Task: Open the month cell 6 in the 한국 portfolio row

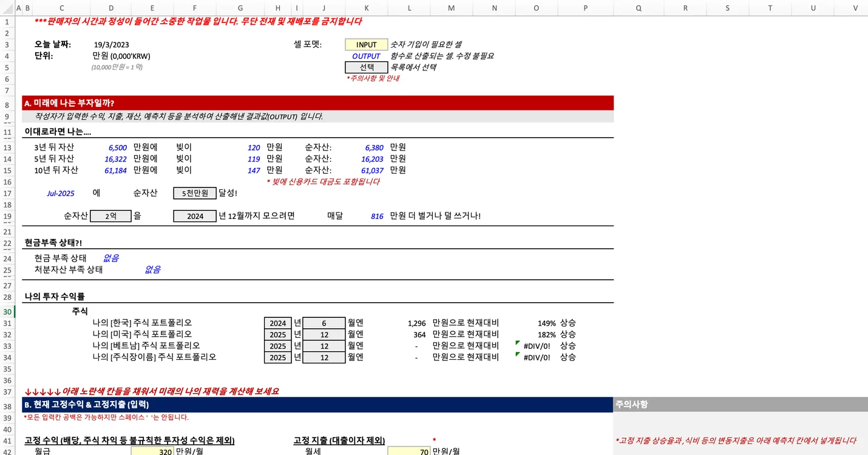Action: 324,323
